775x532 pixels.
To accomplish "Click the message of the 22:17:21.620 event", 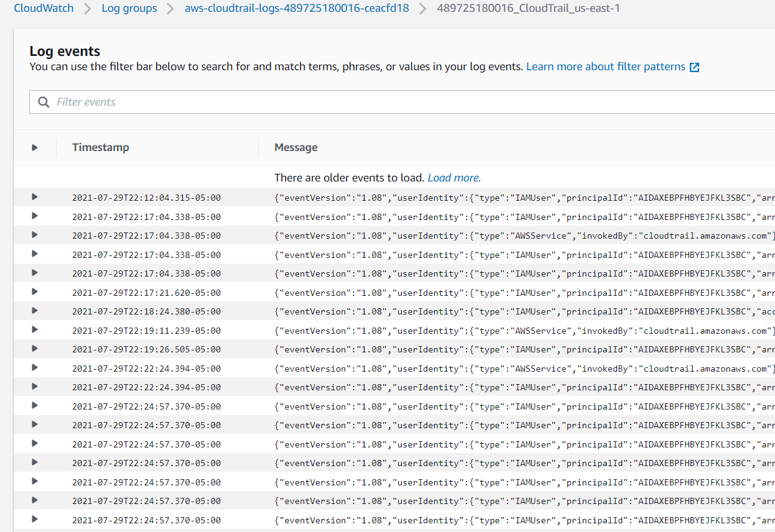I will coord(524,293).
